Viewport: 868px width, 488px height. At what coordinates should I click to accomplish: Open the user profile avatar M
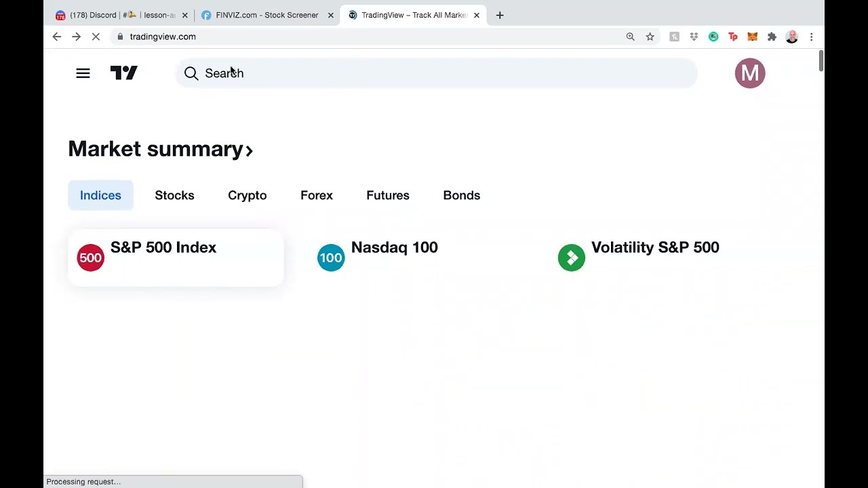(750, 73)
